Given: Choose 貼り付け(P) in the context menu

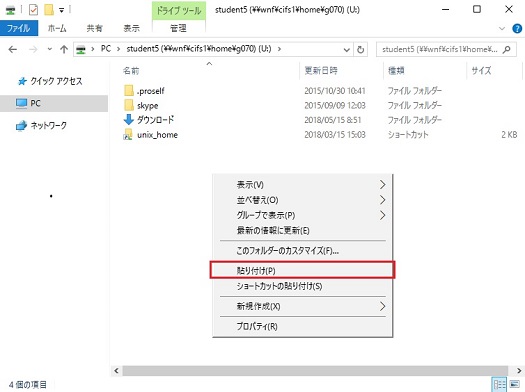Looking at the screenshot, I should coord(303,270).
